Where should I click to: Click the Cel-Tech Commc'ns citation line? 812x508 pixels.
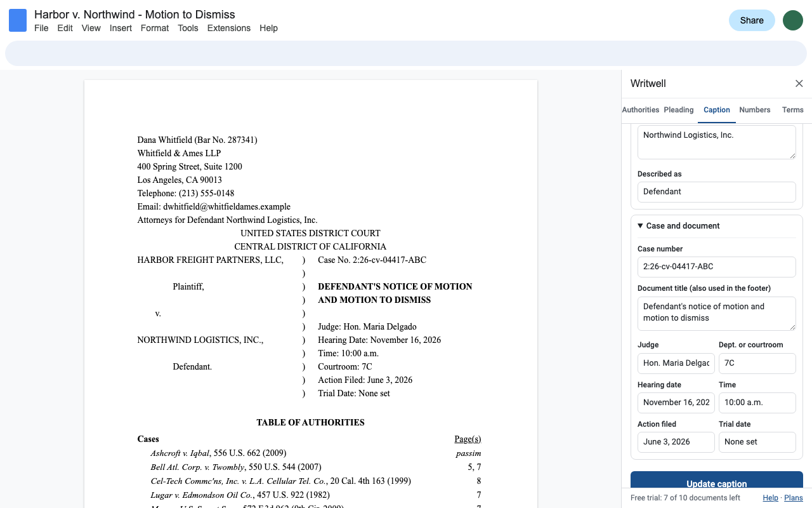click(280, 481)
